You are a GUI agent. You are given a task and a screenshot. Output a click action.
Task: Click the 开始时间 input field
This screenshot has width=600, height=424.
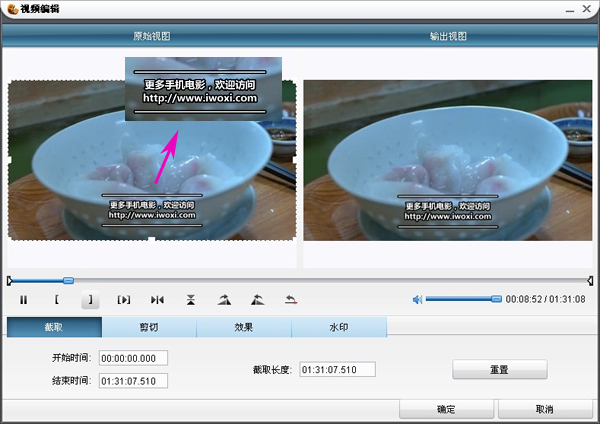133,358
